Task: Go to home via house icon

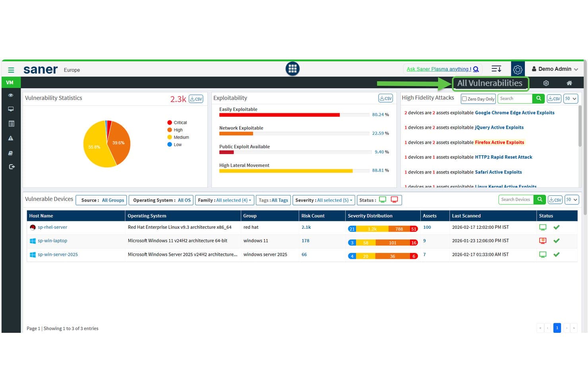Action: pyautogui.click(x=569, y=83)
